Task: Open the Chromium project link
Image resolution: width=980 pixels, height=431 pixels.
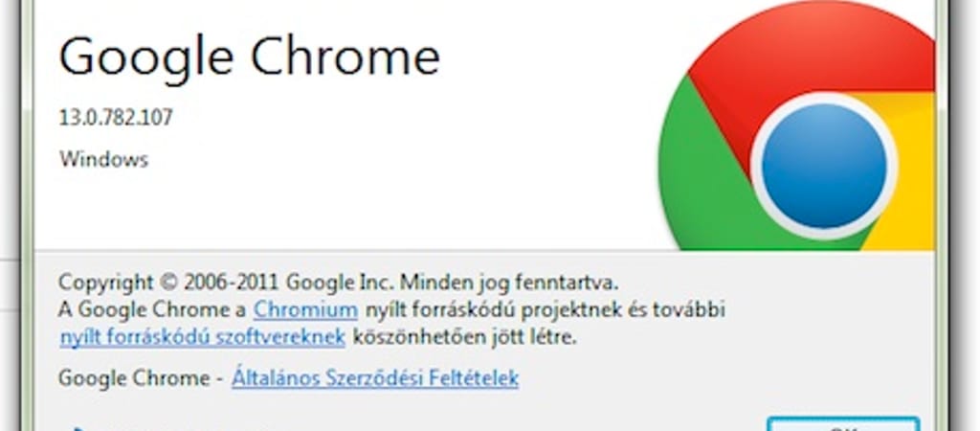Action: pyautogui.click(x=305, y=309)
